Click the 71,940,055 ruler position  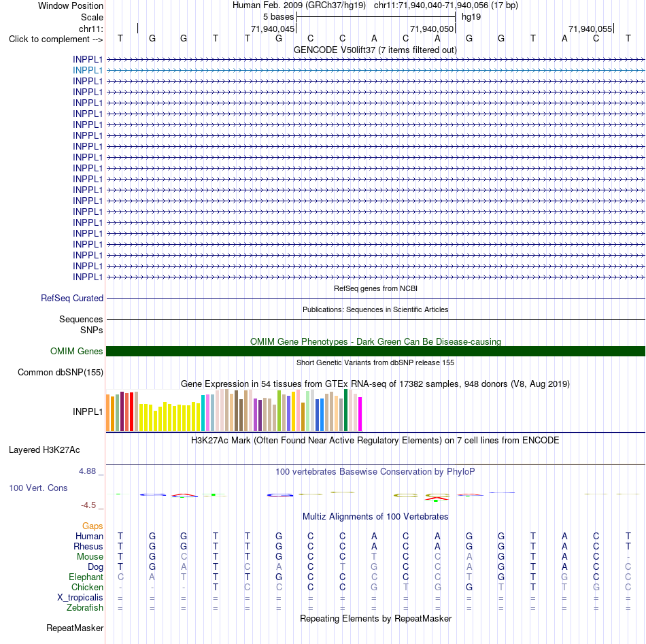pos(590,29)
